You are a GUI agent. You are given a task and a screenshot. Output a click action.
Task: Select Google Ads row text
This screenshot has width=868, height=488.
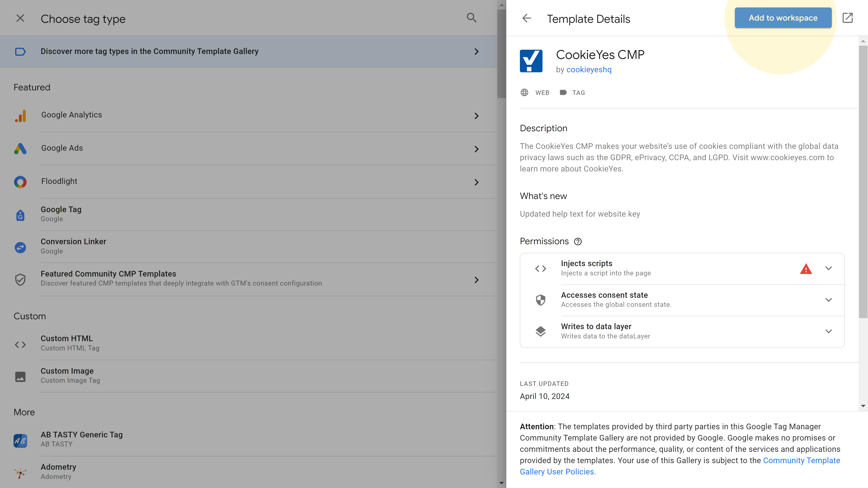(62, 148)
